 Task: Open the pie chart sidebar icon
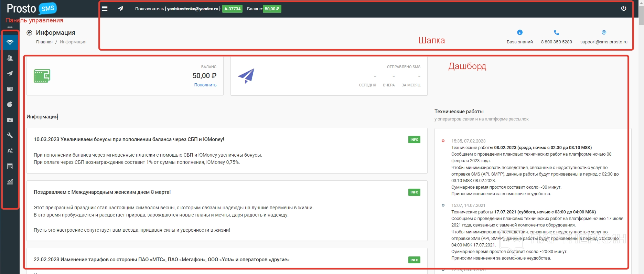point(10,104)
